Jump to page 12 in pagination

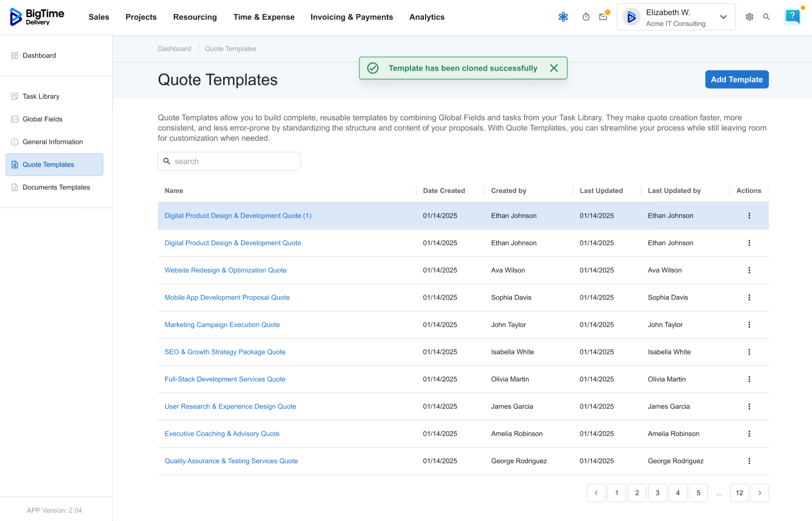point(739,493)
